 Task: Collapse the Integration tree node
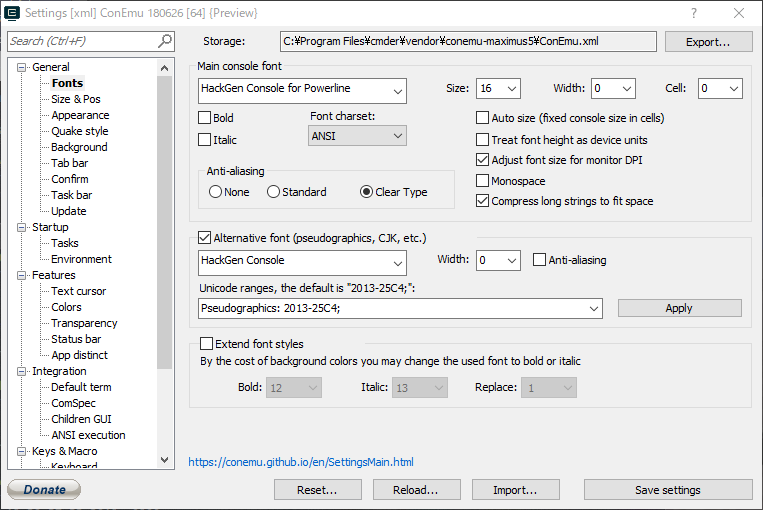click(21, 371)
